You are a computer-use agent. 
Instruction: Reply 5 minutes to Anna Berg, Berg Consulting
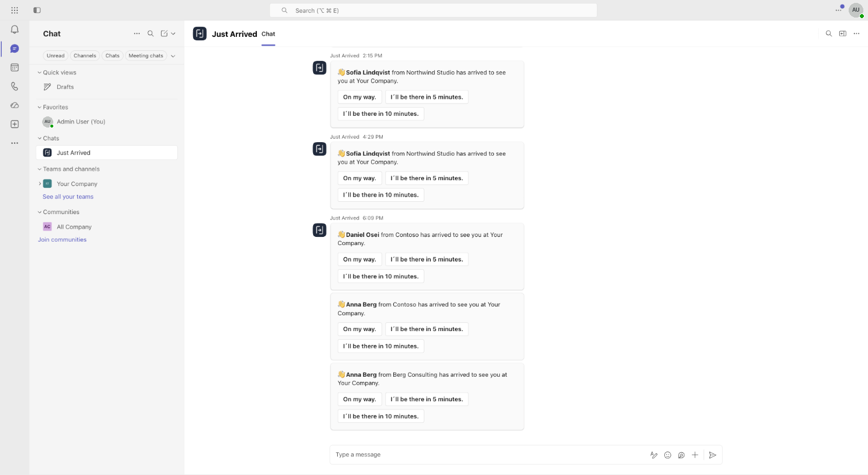click(427, 400)
